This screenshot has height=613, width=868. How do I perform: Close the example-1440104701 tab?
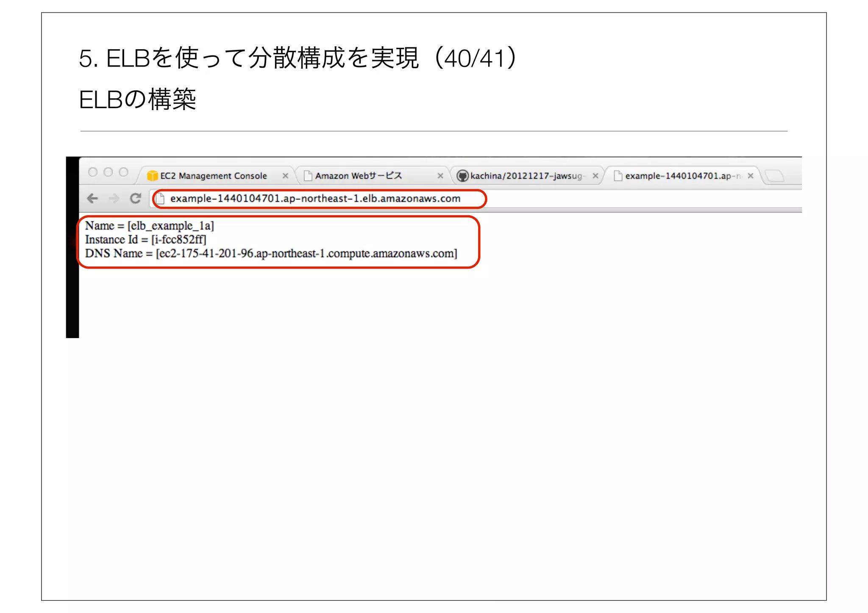tap(751, 176)
